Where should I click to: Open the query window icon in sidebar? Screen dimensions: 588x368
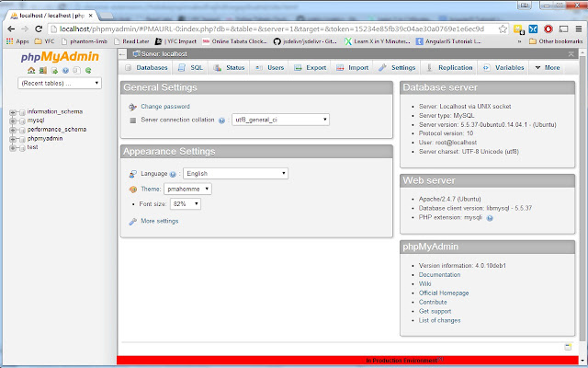point(54,71)
